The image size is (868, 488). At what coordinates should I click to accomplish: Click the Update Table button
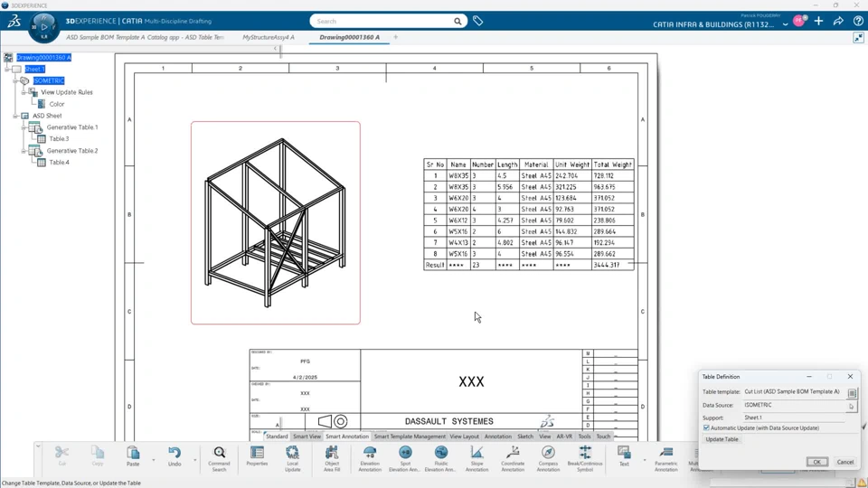click(722, 439)
